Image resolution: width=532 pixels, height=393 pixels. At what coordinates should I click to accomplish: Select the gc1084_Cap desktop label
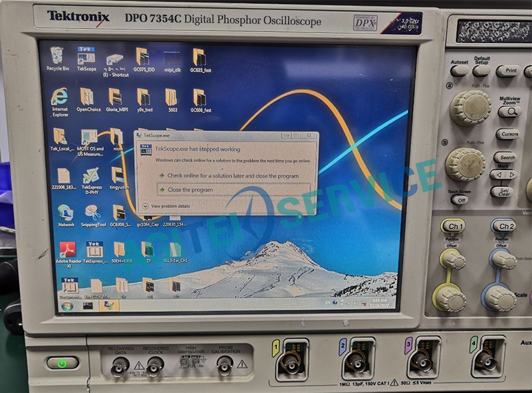[x=148, y=225]
